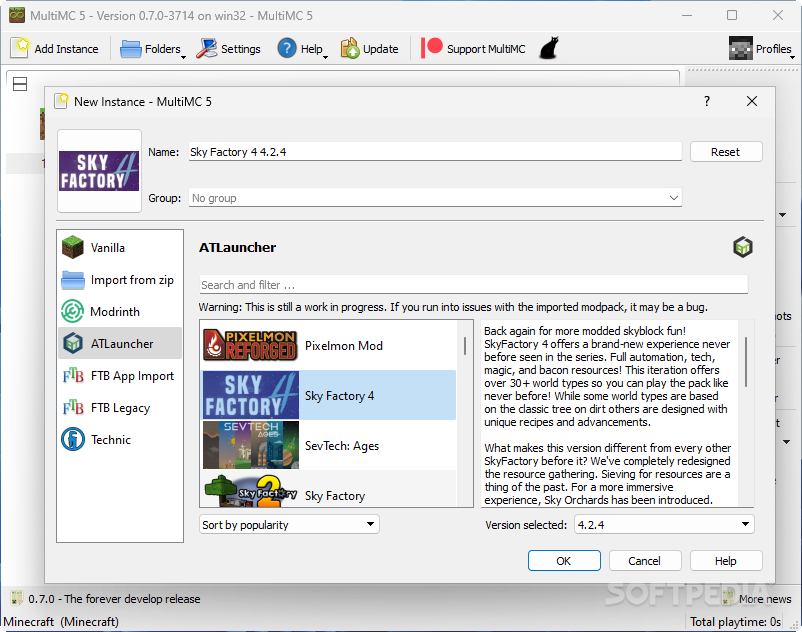Confirm with the OK button

pos(564,561)
